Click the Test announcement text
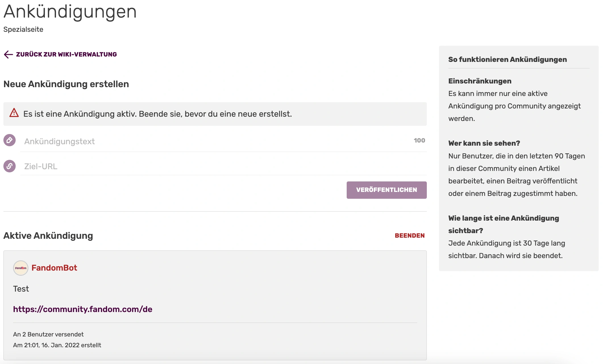Screen dimensions: 603x364 tap(21, 289)
